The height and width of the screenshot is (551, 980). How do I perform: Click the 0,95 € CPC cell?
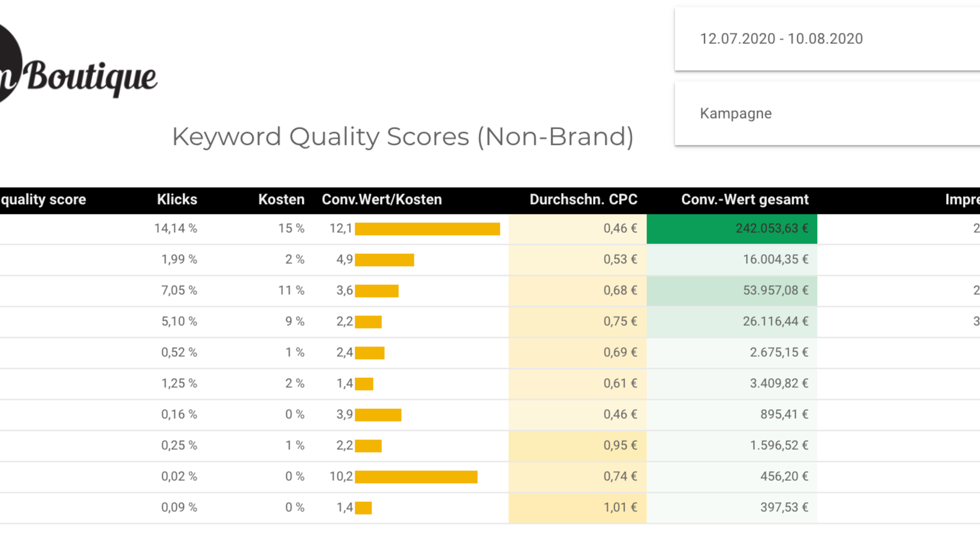click(x=578, y=445)
